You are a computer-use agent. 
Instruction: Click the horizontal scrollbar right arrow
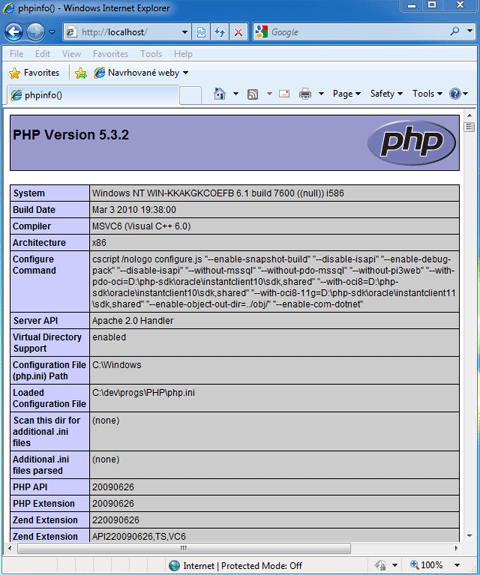(x=456, y=548)
